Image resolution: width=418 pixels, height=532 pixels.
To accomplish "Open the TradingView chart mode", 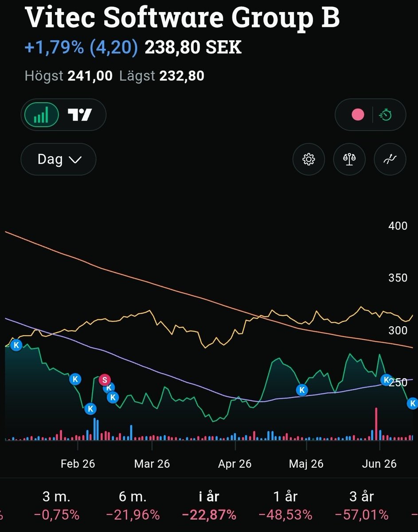I will tap(80, 115).
